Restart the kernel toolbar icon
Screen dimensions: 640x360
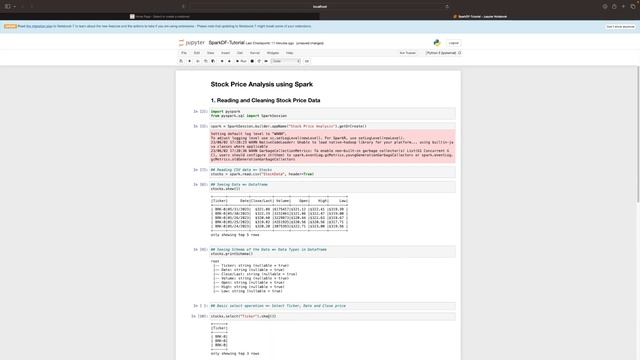[259, 61]
